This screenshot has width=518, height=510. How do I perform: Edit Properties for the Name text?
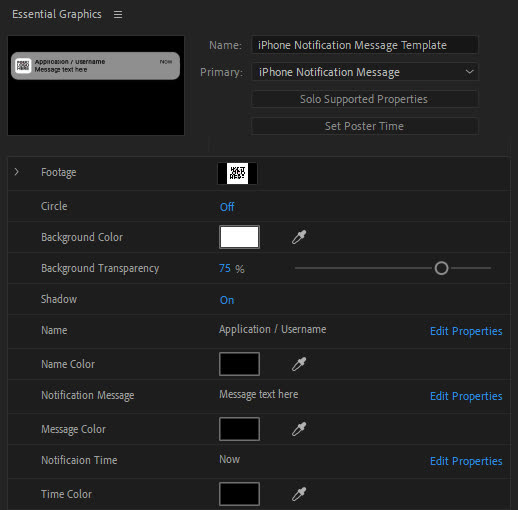coord(466,331)
